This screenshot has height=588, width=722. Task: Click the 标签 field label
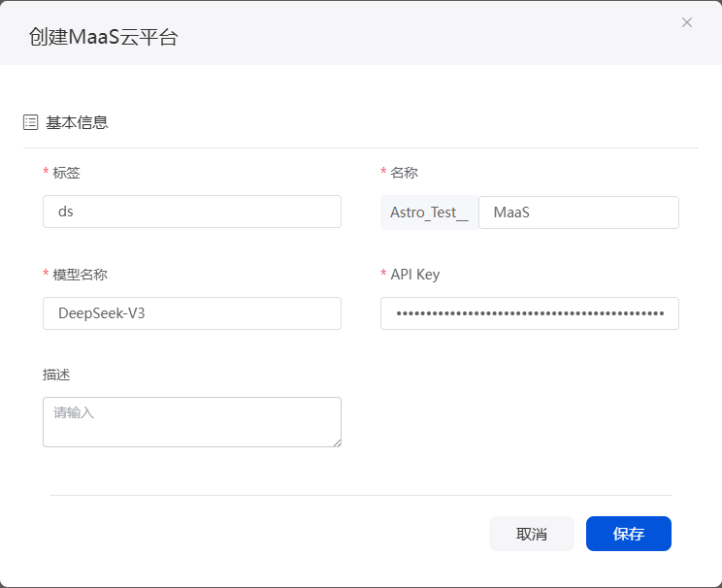pos(66,173)
